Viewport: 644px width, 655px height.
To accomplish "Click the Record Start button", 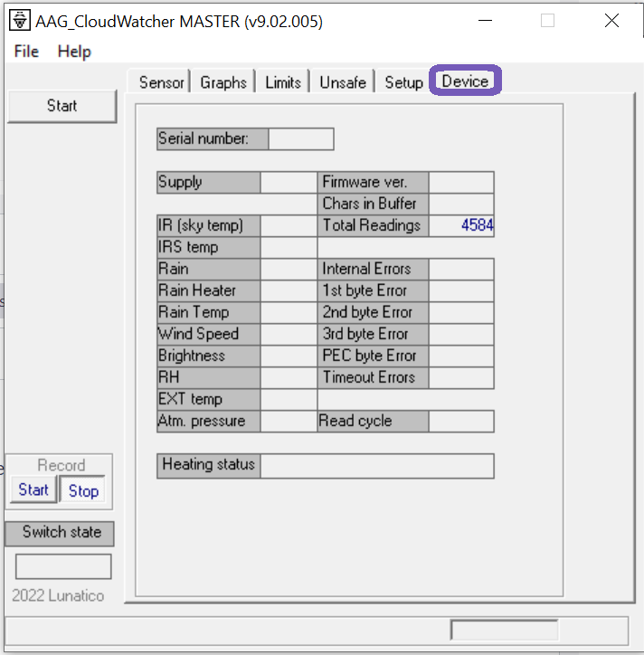I will pos(33,489).
